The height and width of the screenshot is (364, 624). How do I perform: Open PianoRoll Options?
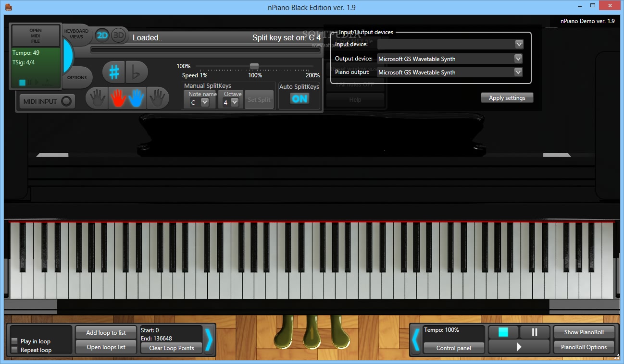[584, 347]
